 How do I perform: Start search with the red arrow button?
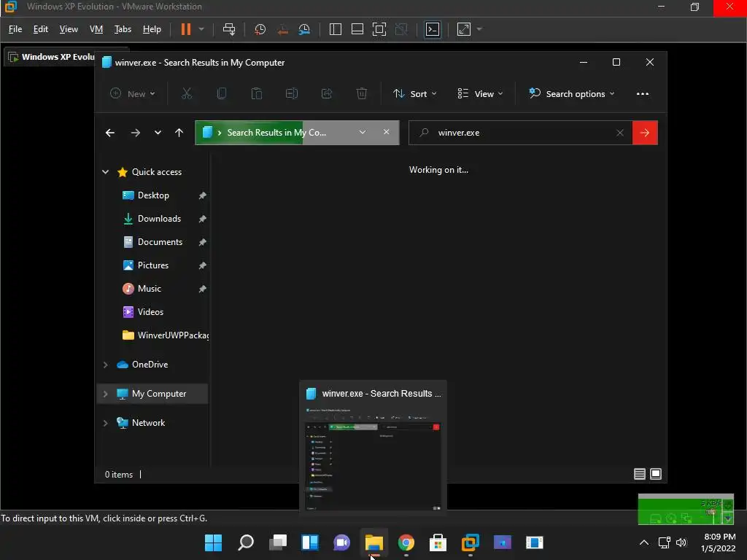(x=645, y=133)
